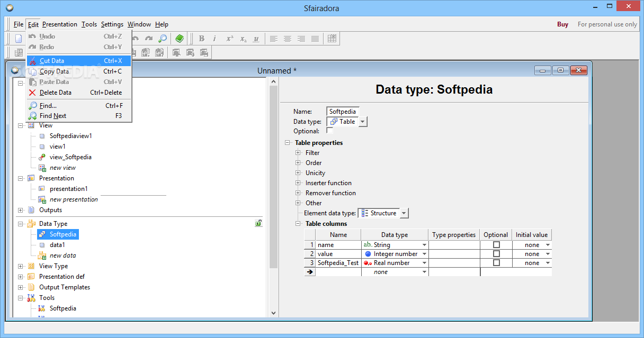This screenshot has height=338, width=644.
Task: Open the Data type Table dropdown
Action: coord(363,122)
